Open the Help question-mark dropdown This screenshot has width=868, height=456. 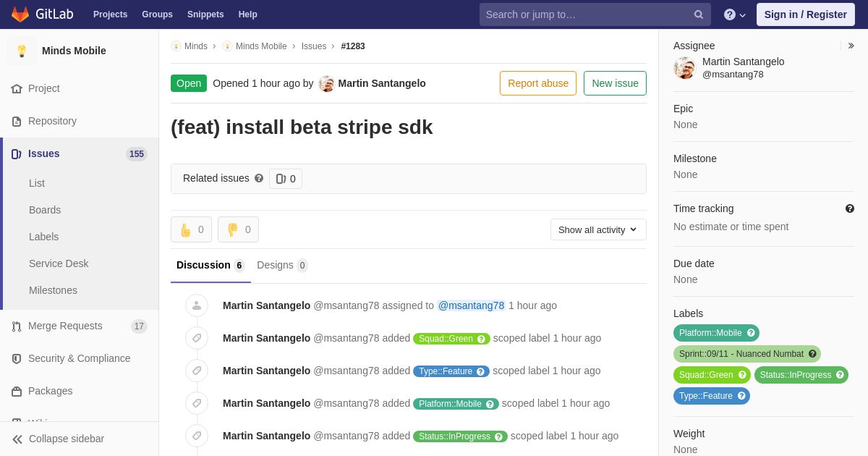click(x=735, y=14)
